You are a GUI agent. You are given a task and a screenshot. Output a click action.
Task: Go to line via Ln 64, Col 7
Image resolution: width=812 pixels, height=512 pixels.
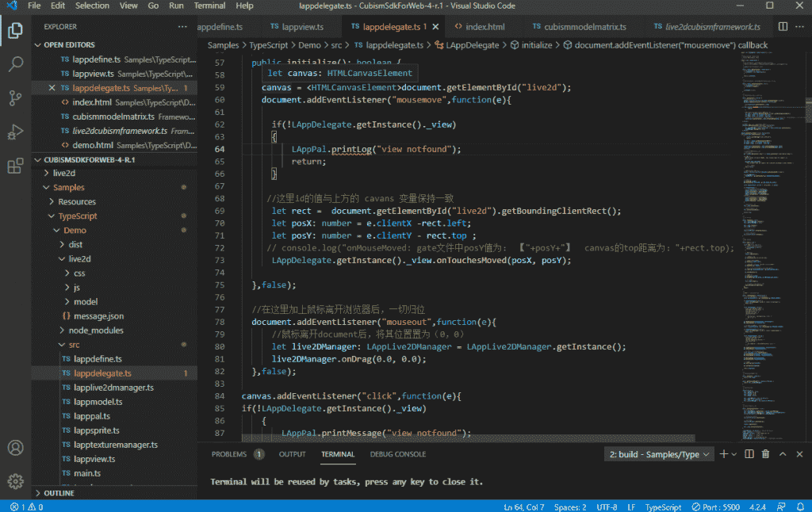pos(523,506)
